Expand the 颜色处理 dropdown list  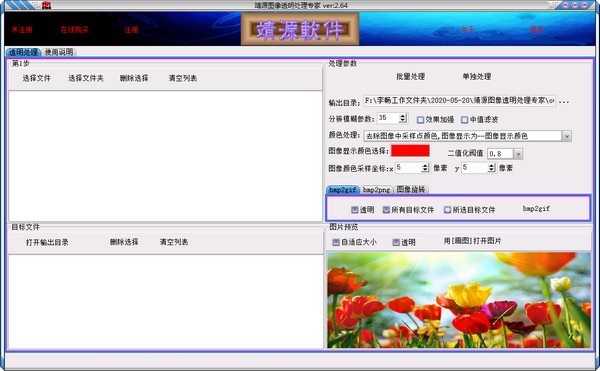tap(567, 136)
